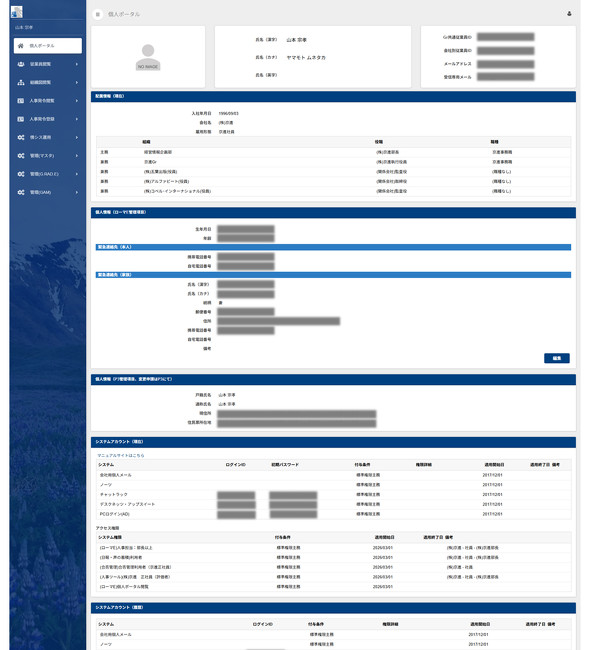Screen dimensions: 590x650
Task: Expand the 組織図閲覧 submenu arrow
Action: click(x=77, y=82)
